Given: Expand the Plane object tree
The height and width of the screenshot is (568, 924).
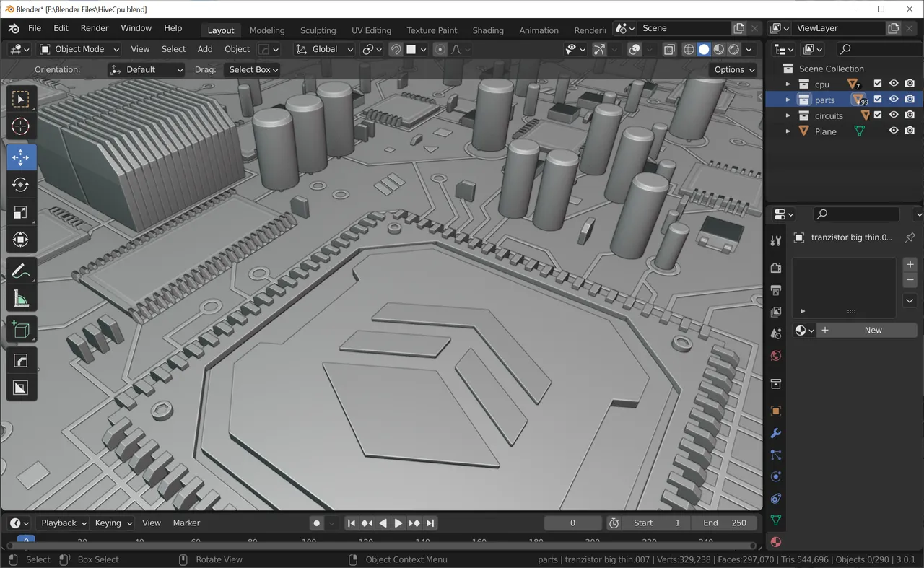Looking at the screenshot, I should pos(788,131).
